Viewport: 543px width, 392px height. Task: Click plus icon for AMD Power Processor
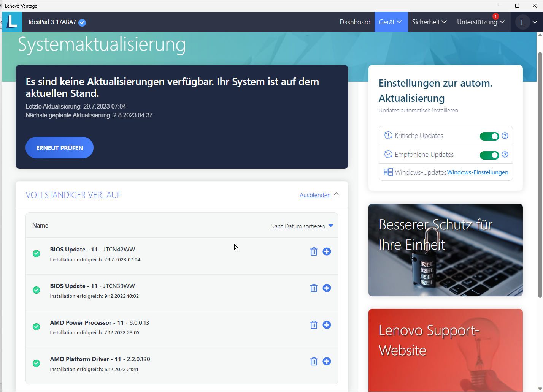click(327, 325)
